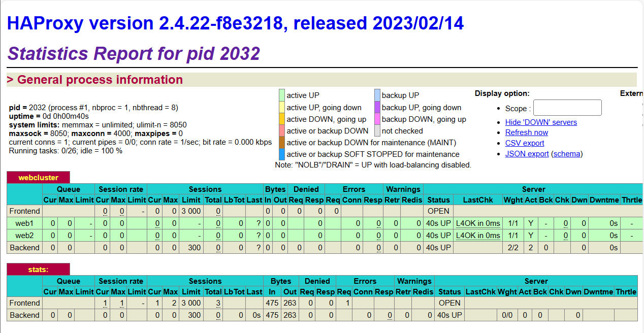Viewport: 644px width, 333px height.
Task: Click the '40s UP' status of web2
Action: click(x=438, y=236)
